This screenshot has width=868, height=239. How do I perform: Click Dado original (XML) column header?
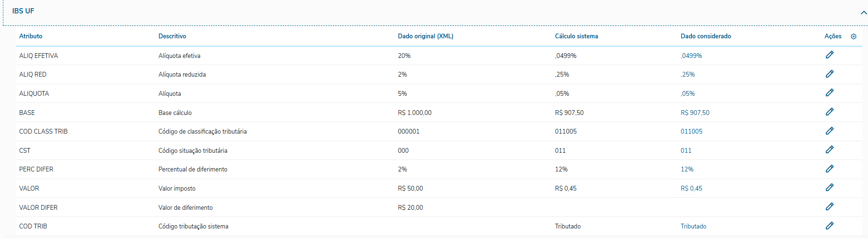click(425, 36)
